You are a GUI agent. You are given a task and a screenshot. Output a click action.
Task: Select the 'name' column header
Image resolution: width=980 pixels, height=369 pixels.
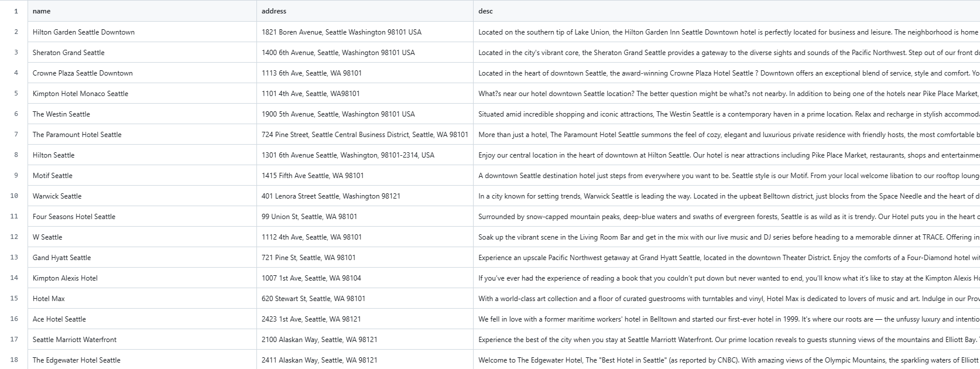tap(142, 11)
